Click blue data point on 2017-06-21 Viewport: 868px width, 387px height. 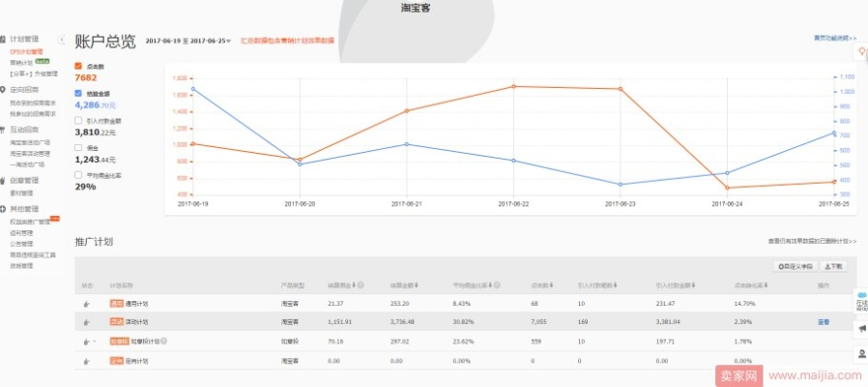[406, 144]
